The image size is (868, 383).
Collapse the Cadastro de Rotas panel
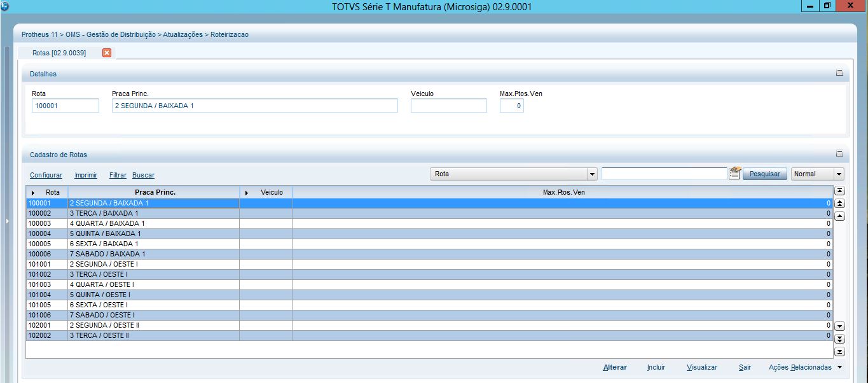coord(839,154)
